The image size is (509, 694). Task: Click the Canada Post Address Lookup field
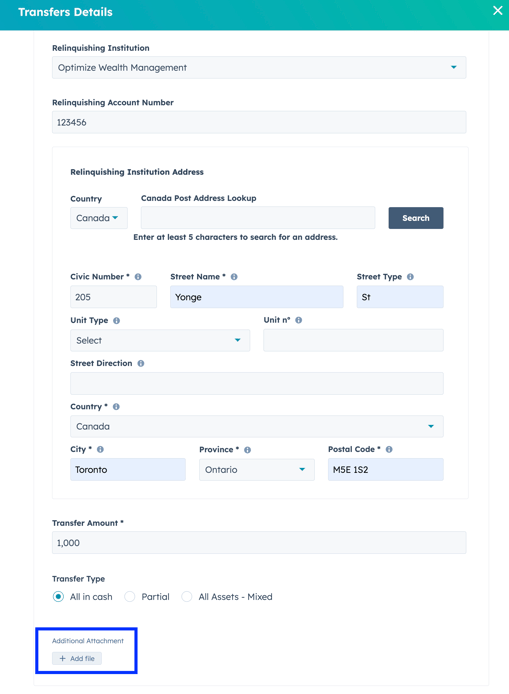258,218
